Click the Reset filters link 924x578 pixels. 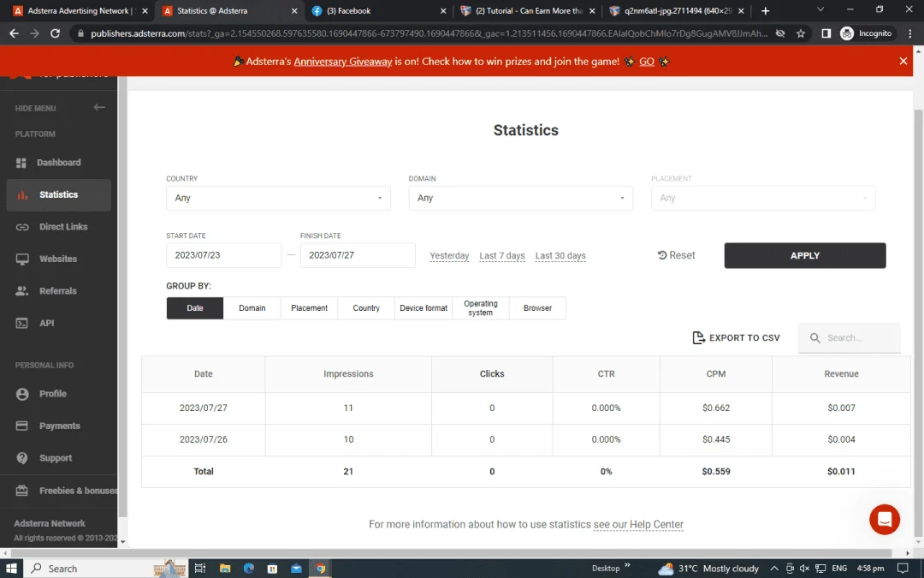(677, 255)
